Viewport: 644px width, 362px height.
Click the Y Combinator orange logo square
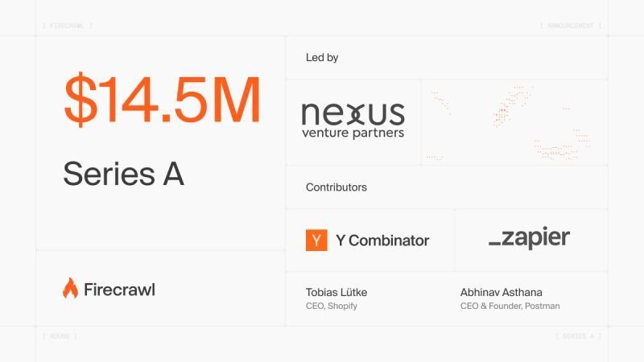coord(316,241)
